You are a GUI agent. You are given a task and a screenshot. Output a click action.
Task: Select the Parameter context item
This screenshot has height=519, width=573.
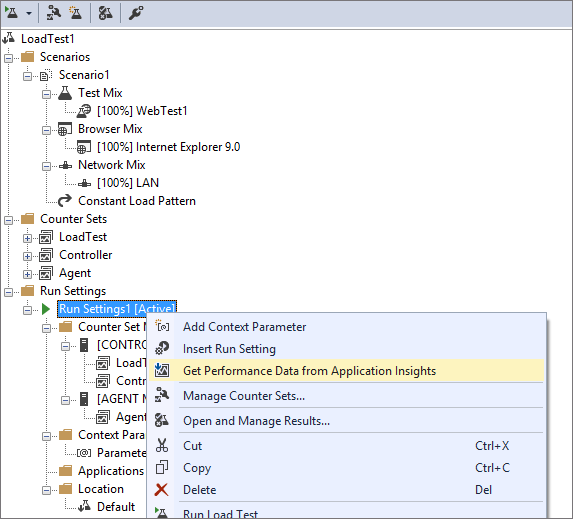tap(121, 453)
